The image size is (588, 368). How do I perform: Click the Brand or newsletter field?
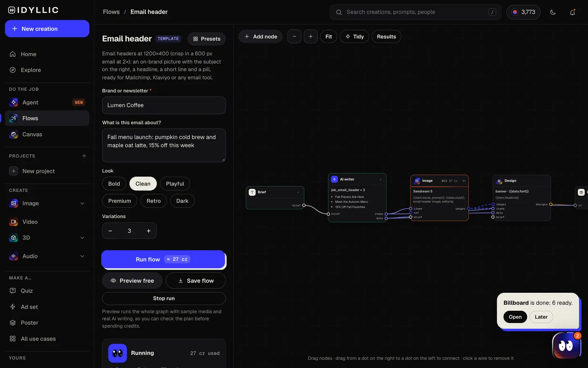pyautogui.click(x=164, y=105)
